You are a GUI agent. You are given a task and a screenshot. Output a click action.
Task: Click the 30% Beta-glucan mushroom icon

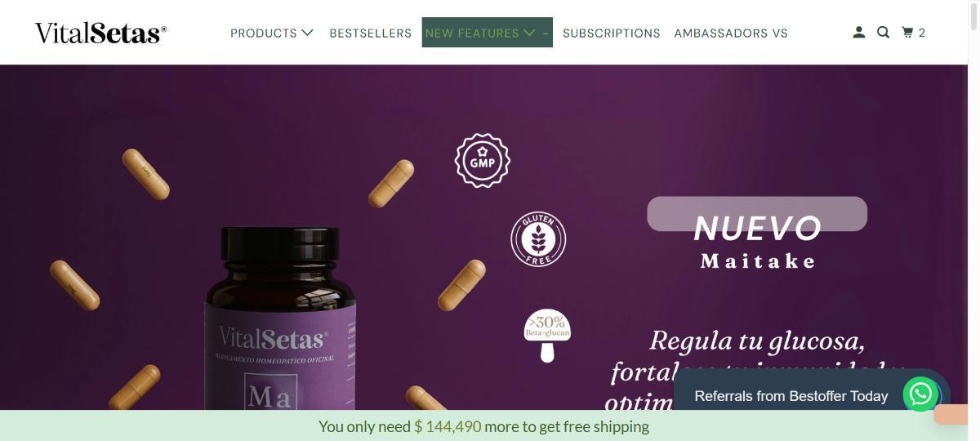pyautogui.click(x=547, y=336)
